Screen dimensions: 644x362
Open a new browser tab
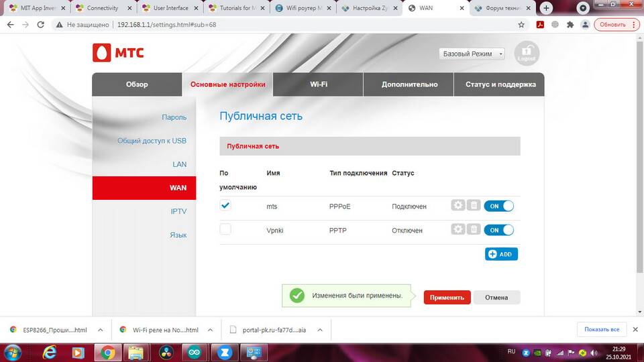[x=546, y=8]
